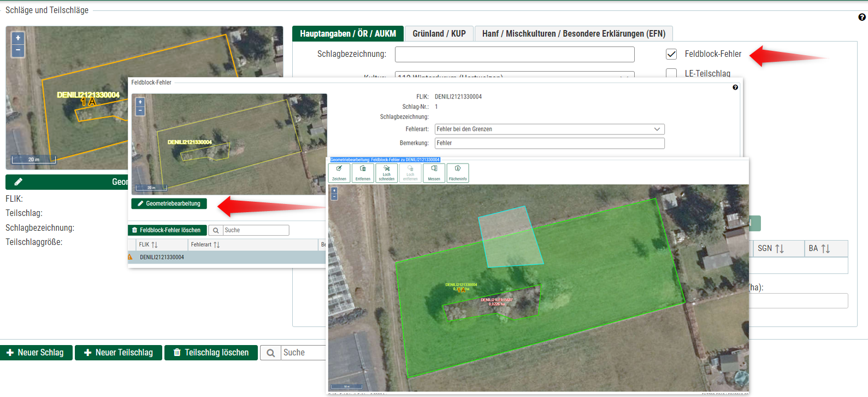Open the Hanf / Mischkulturen tab
The width and height of the screenshot is (868, 397).
(x=573, y=34)
